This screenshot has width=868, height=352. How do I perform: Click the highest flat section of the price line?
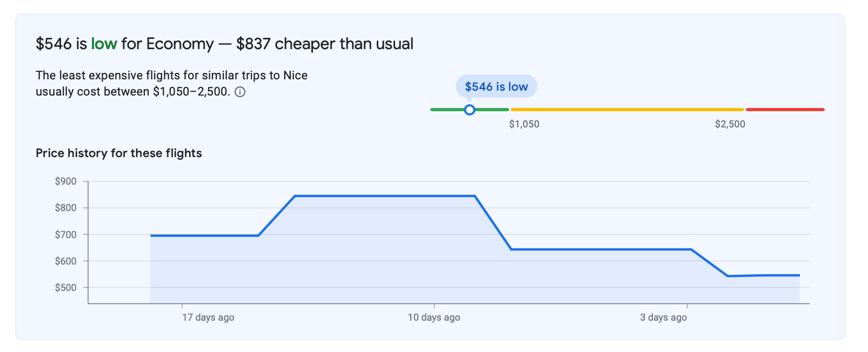click(x=385, y=196)
